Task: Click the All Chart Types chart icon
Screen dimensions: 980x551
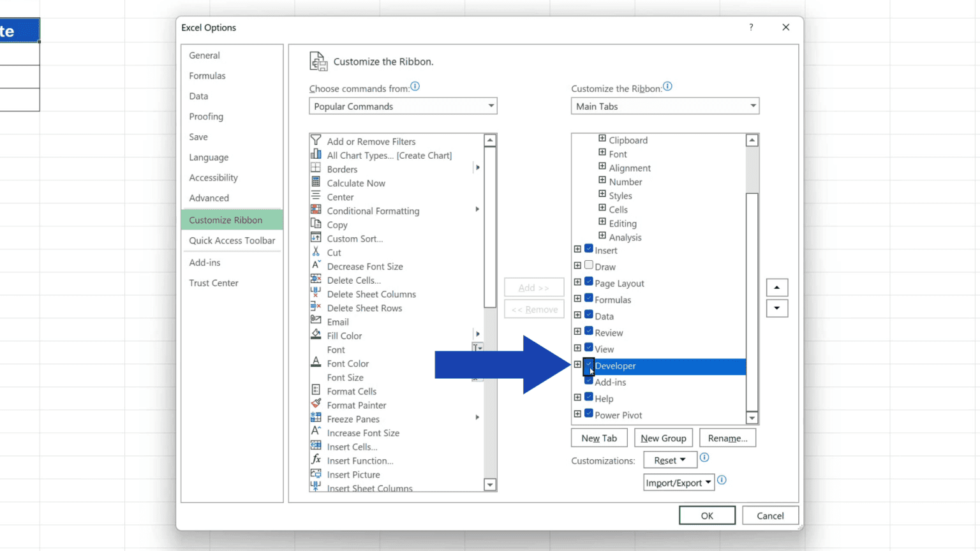Action: (316, 154)
